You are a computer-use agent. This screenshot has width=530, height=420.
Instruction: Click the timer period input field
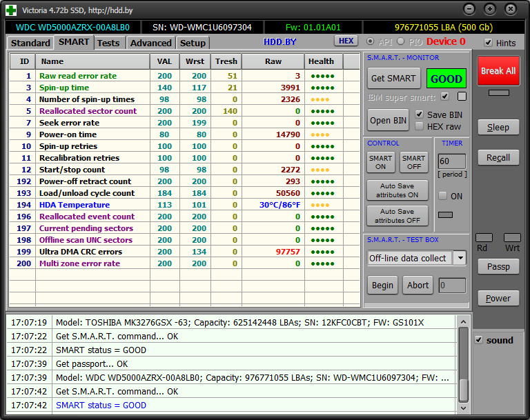click(x=451, y=161)
